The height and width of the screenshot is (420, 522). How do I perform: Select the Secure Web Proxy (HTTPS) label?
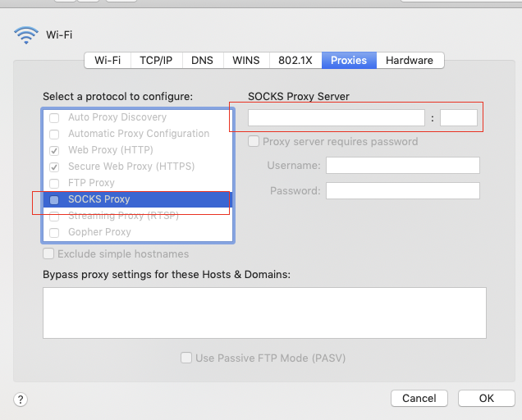[x=131, y=167]
